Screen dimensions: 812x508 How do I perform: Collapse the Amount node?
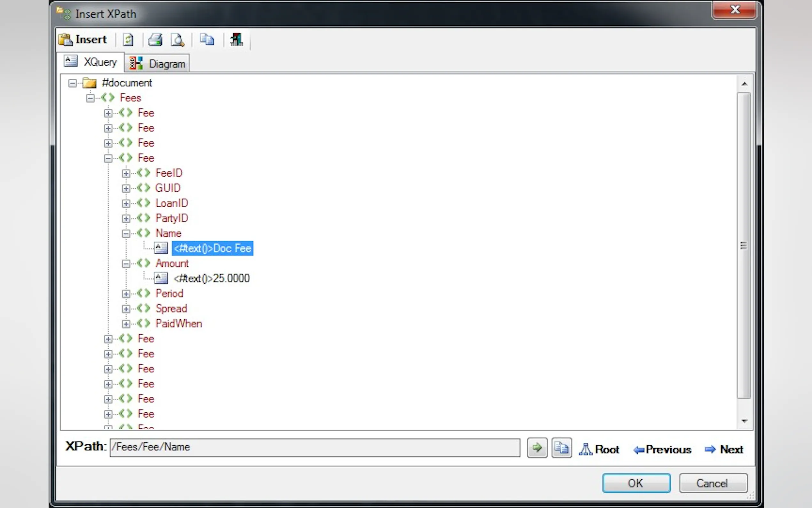click(126, 264)
